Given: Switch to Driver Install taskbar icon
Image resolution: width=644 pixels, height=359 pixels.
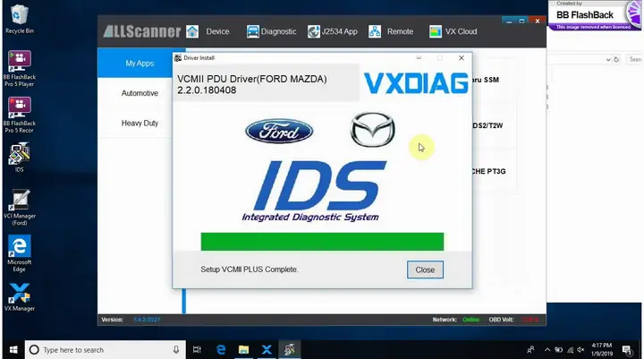Looking at the screenshot, I should point(290,349).
